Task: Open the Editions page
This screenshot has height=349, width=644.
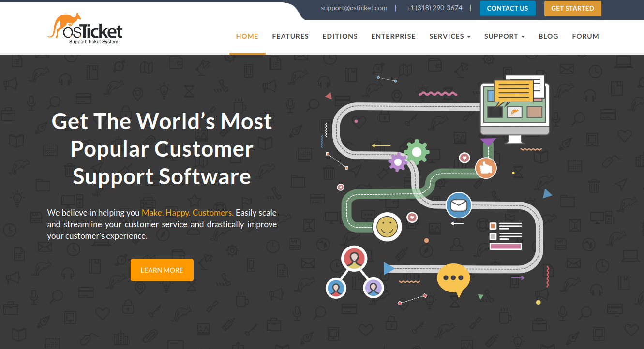Action: pyautogui.click(x=340, y=36)
